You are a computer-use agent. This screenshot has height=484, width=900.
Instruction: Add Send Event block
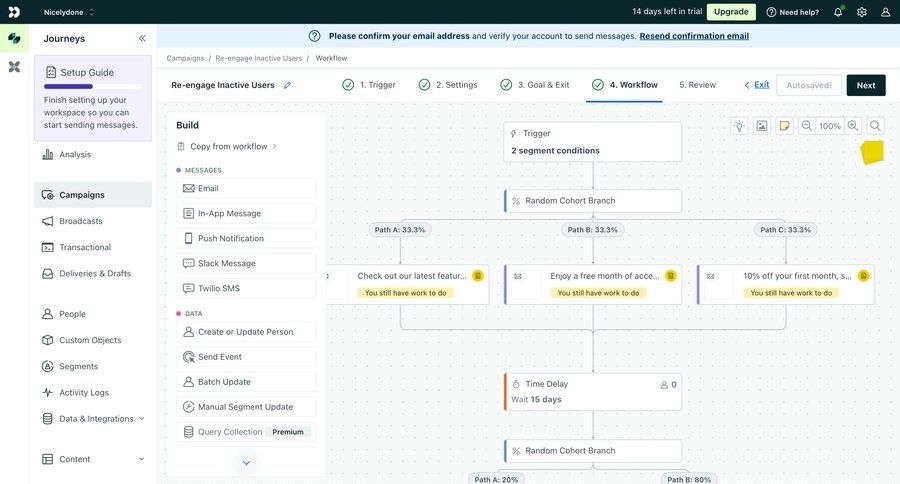[246, 357]
